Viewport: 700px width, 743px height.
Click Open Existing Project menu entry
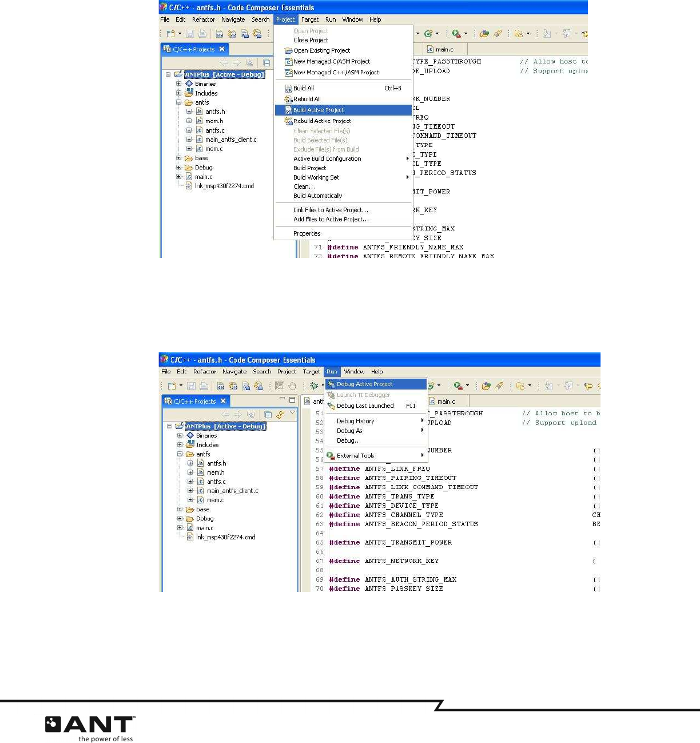[343, 50]
